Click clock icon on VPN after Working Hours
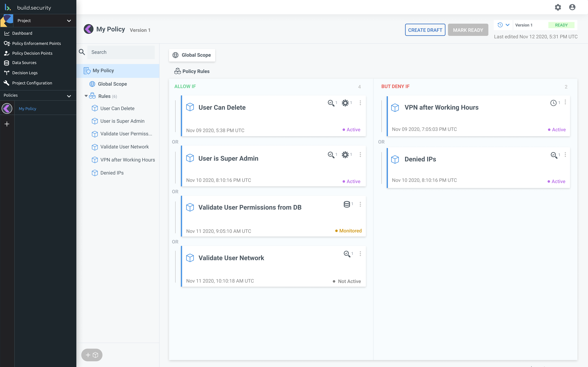 pyautogui.click(x=553, y=103)
